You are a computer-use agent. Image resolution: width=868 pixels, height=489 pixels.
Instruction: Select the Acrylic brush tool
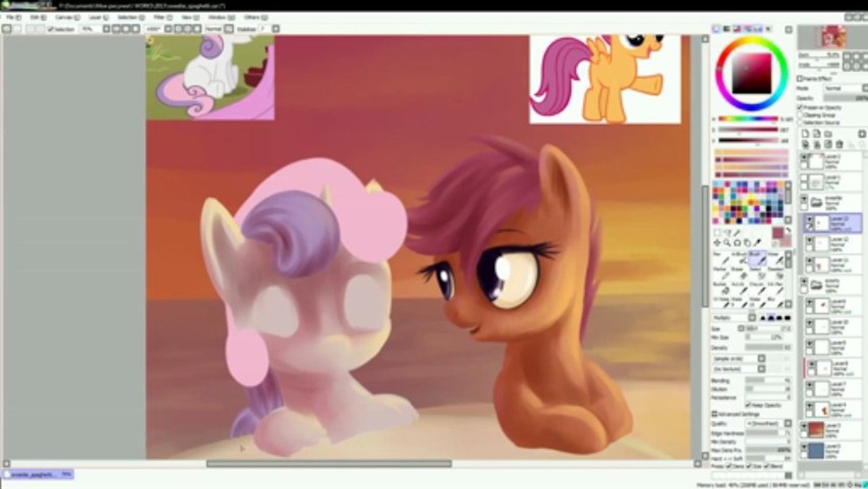tap(740, 288)
